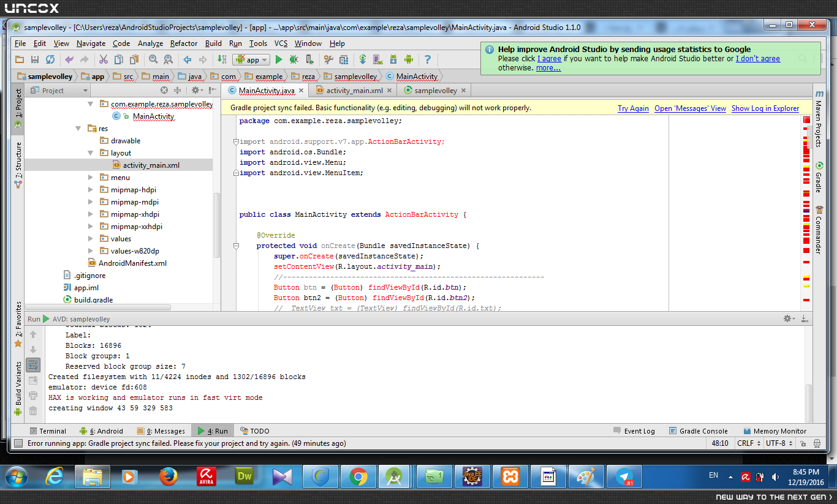The image size is (837, 504).
Task: Select AndroidManifest.xml in project tree
Action: 127,263
